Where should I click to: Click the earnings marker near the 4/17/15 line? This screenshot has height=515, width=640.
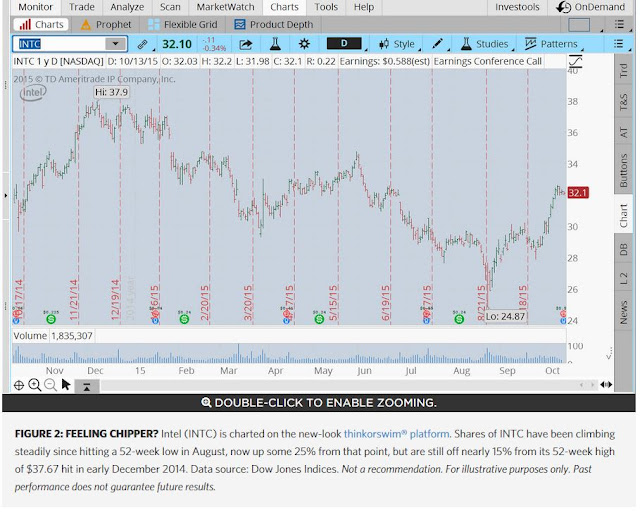(x=287, y=313)
